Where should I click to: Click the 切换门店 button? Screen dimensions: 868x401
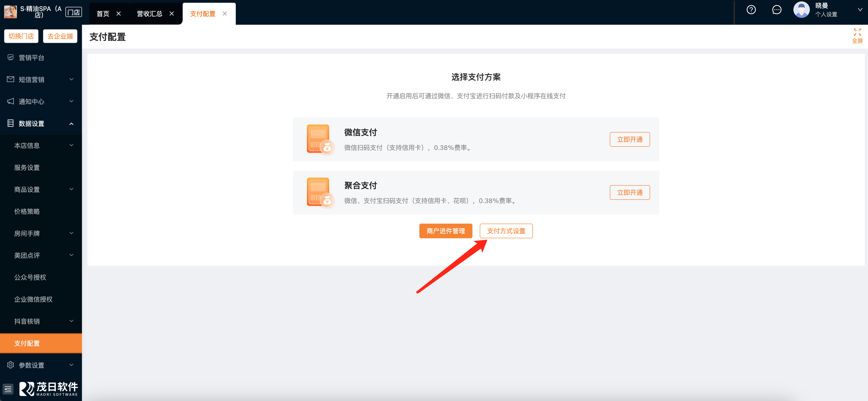[x=21, y=36]
